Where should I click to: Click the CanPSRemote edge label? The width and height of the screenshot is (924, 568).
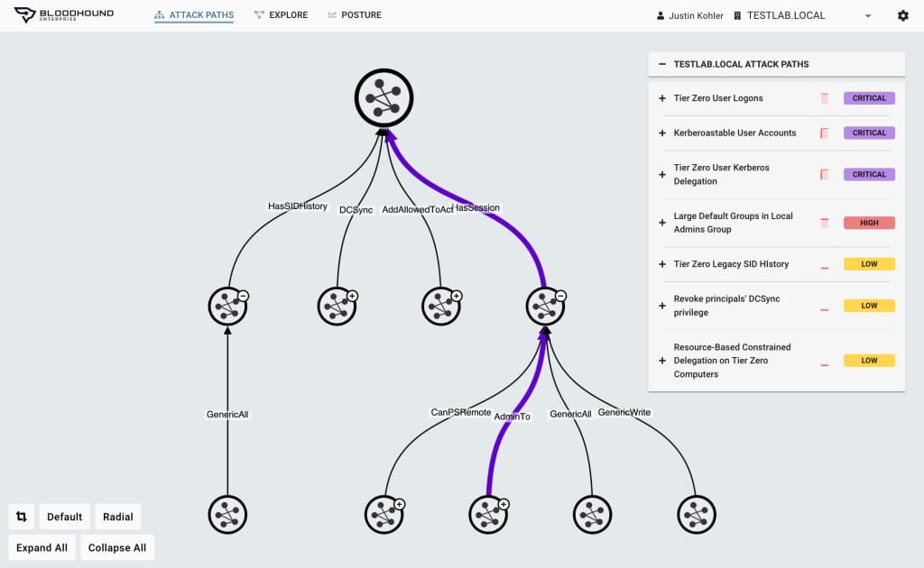pyautogui.click(x=461, y=412)
